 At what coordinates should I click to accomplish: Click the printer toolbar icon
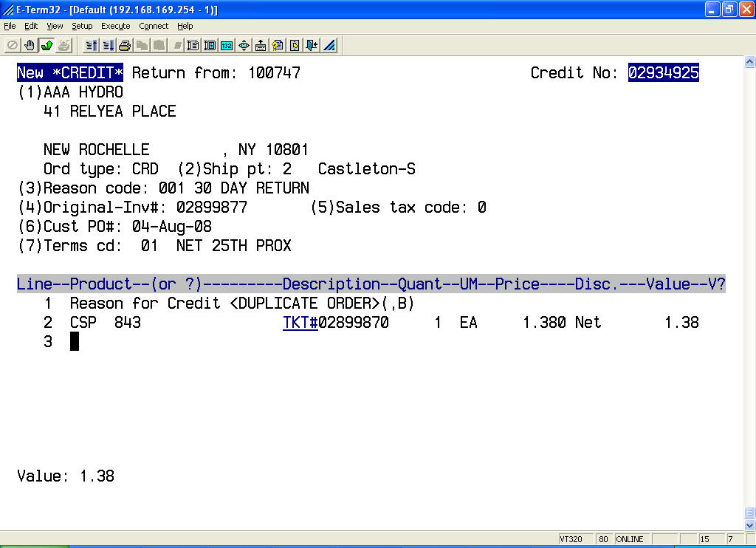[x=125, y=45]
